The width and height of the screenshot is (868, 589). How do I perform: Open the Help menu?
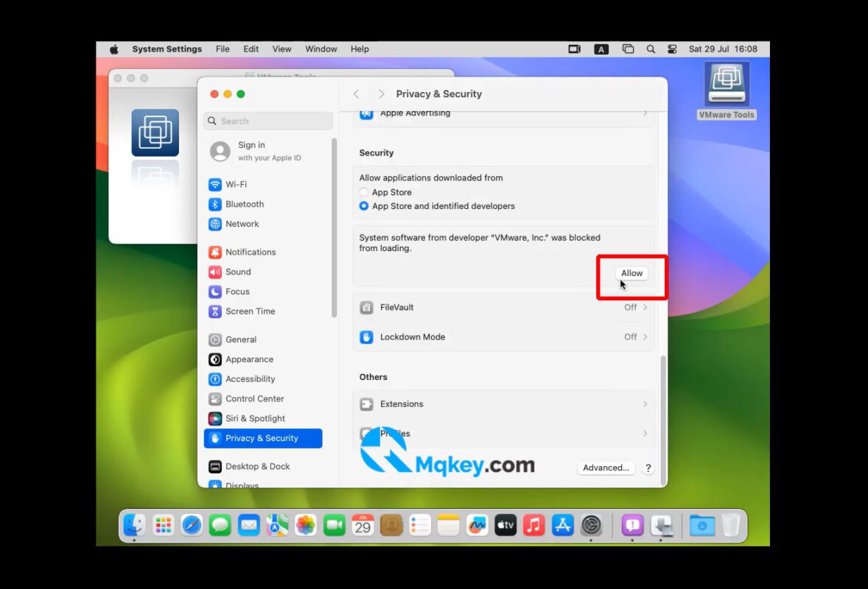(360, 49)
